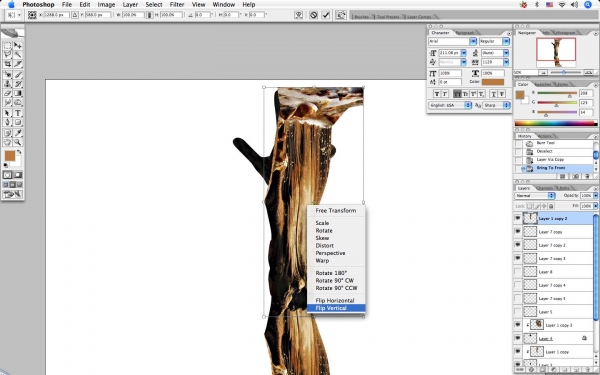Show the Layer 8 layer
Screen dimensions: 600x375
pos(518,272)
